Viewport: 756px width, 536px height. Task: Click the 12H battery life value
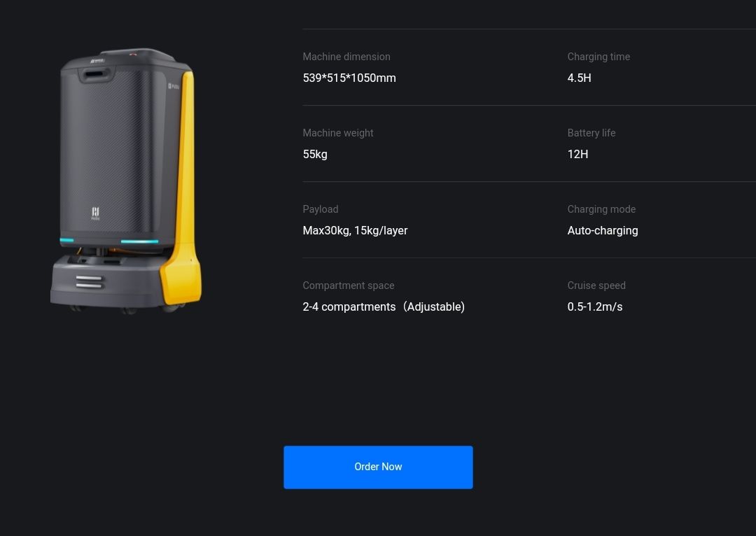pos(577,154)
